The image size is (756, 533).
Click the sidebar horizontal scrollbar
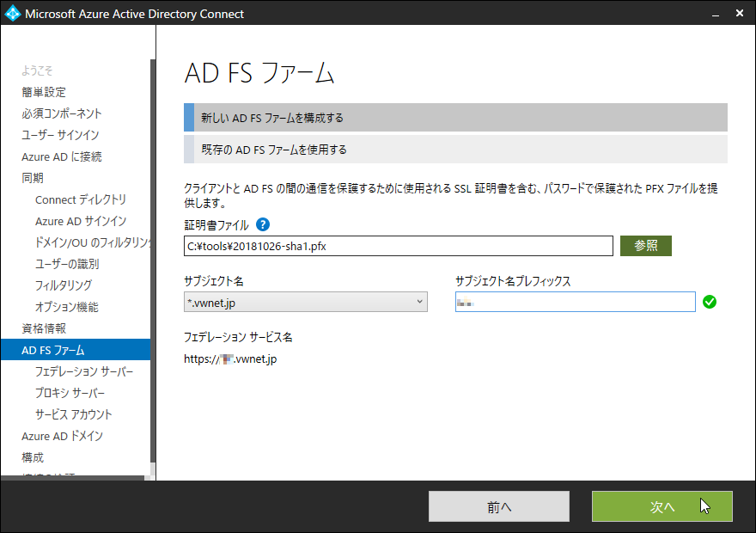click(x=72, y=478)
